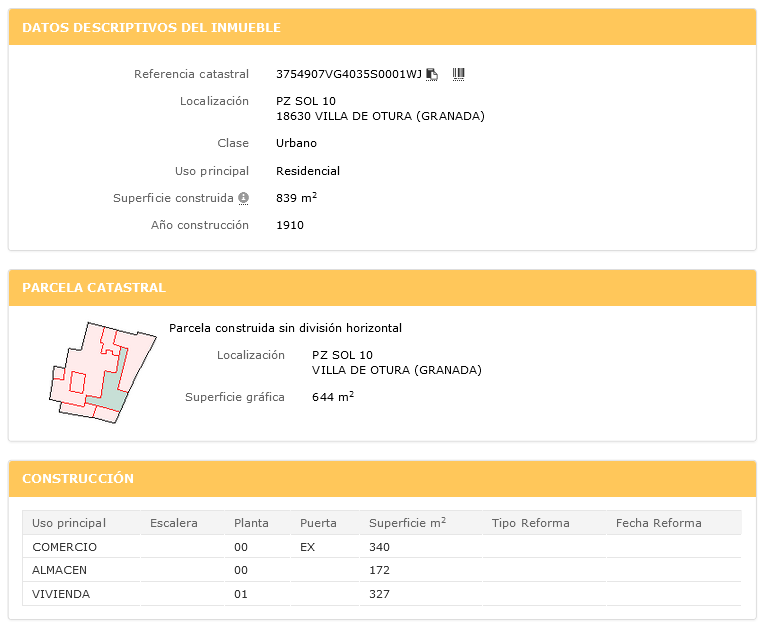Click the Superficie gráfica value 644 m²
The image size is (758, 624).
332,397
